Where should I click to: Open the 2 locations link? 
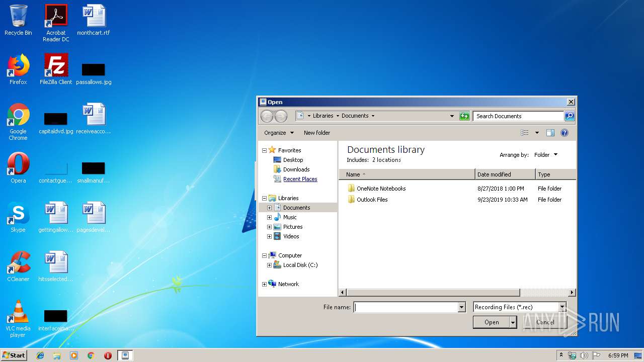click(386, 160)
